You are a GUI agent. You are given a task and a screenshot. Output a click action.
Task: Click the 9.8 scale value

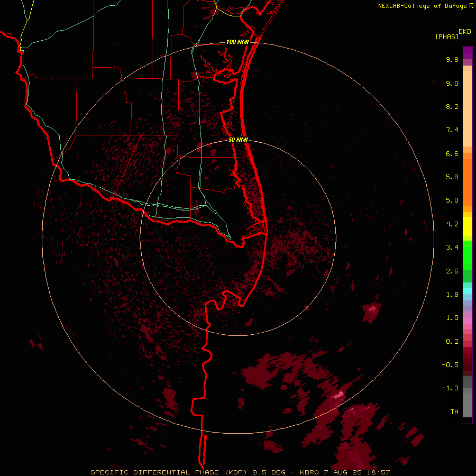[452, 60]
